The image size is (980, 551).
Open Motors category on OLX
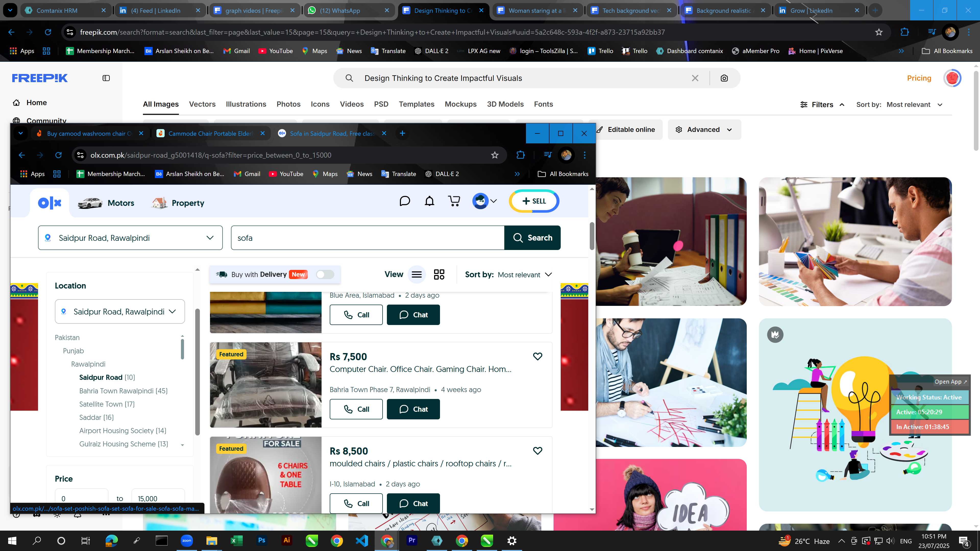[x=106, y=203]
